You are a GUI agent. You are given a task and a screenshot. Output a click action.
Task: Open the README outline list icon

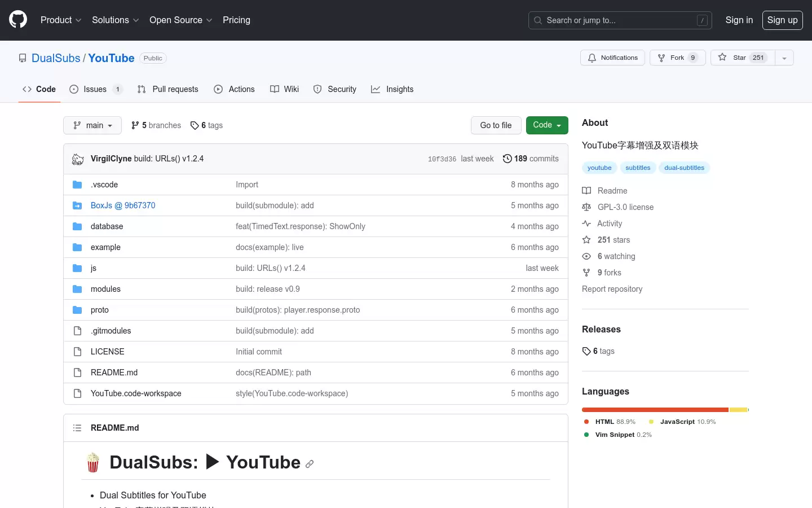77,428
